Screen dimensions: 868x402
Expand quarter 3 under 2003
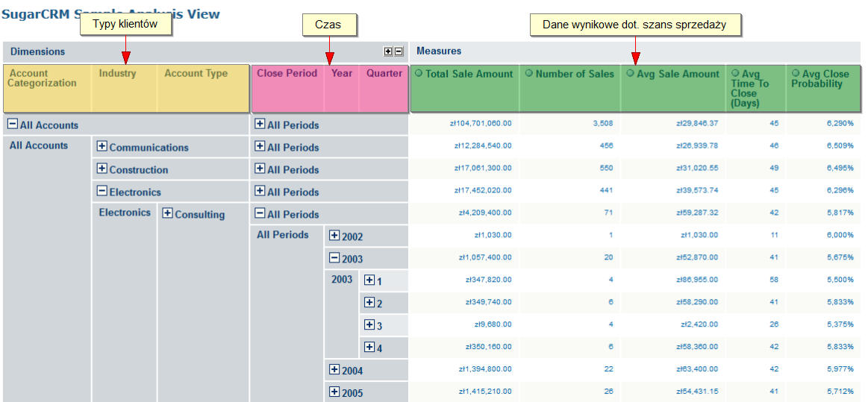click(369, 325)
